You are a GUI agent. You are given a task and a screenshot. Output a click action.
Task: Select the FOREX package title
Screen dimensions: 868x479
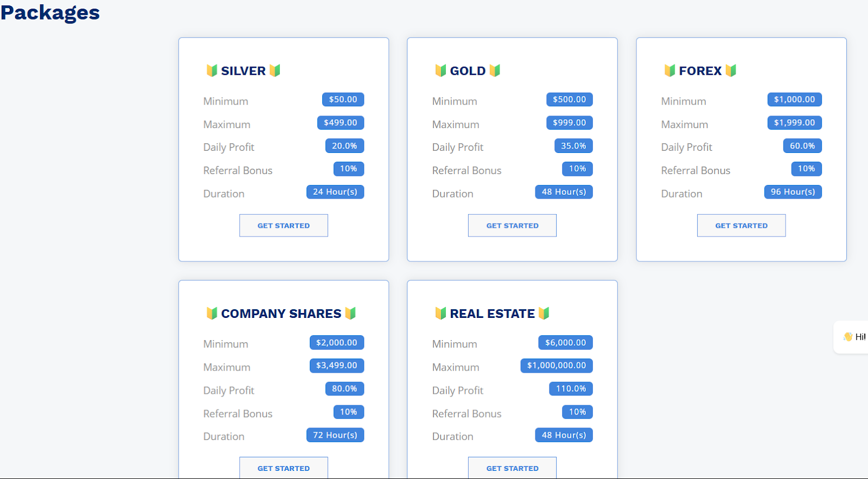700,71
